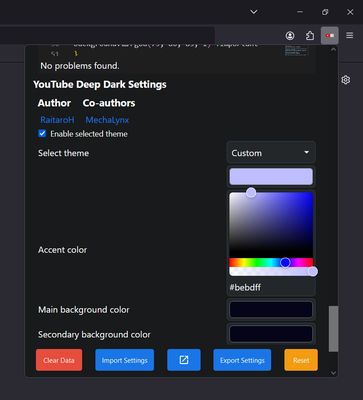Image resolution: width=363 pixels, height=400 pixels.
Task: Click the Main background color label
Action: 84,310
